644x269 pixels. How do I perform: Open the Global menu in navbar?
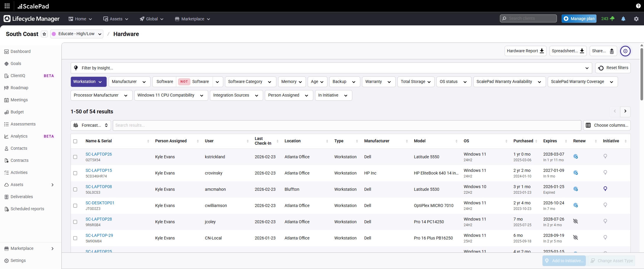(x=151, y=19)
